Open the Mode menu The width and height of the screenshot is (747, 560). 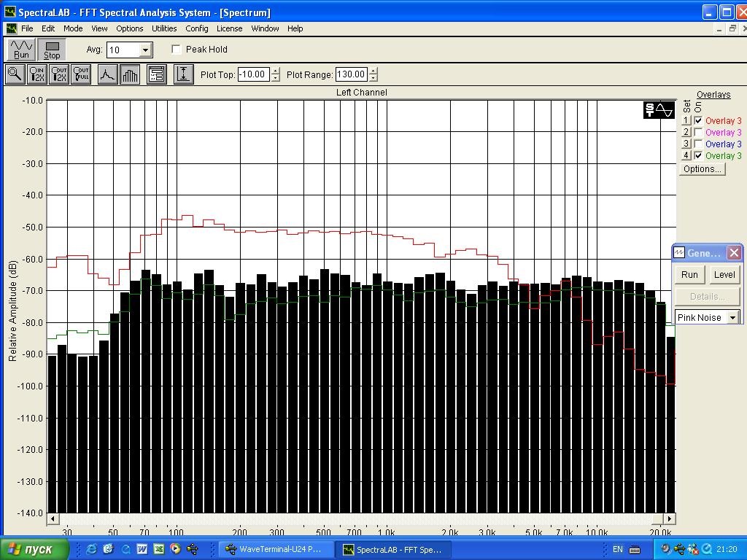73,28
